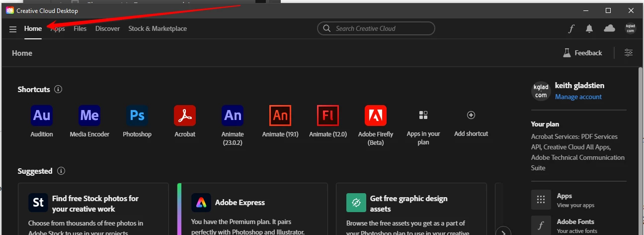Screen dimensions: 644x235
Task: Open the home customize settings sliders icon
Action: (x=629, y=53)
